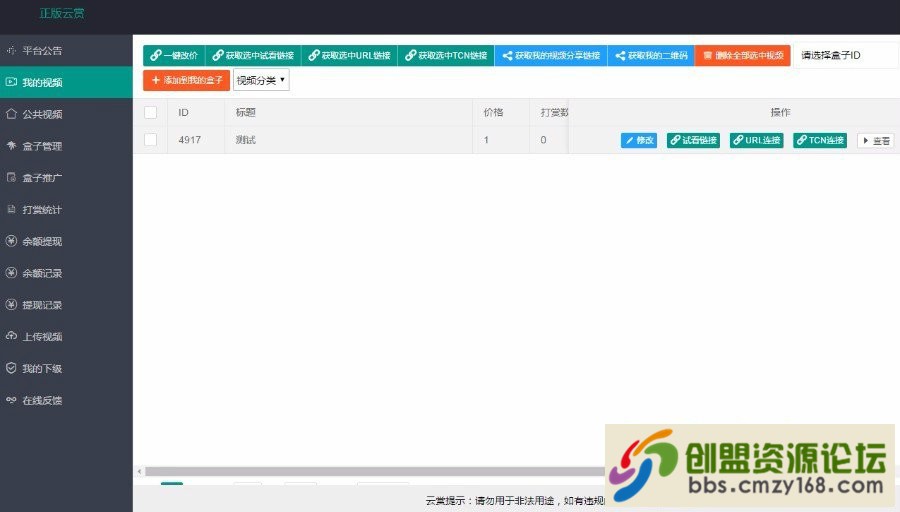The image size is (900, 512).
Task: Open 余额提现 in the sidebar
Action: 66,241
